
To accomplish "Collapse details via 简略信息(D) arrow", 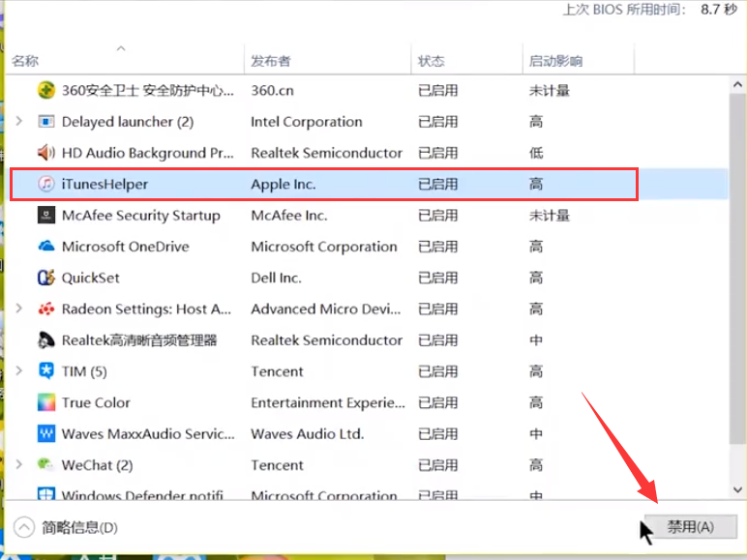I will point(24,527).
